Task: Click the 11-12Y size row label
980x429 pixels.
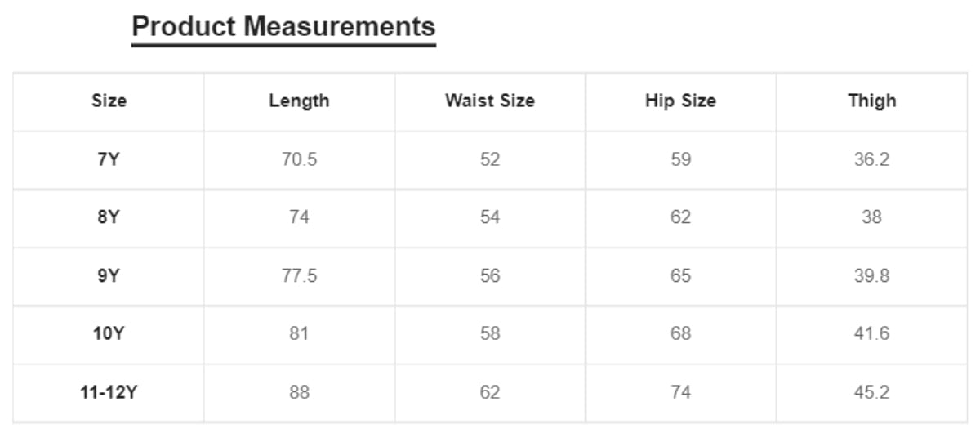Action: click(x=109, y=393)
